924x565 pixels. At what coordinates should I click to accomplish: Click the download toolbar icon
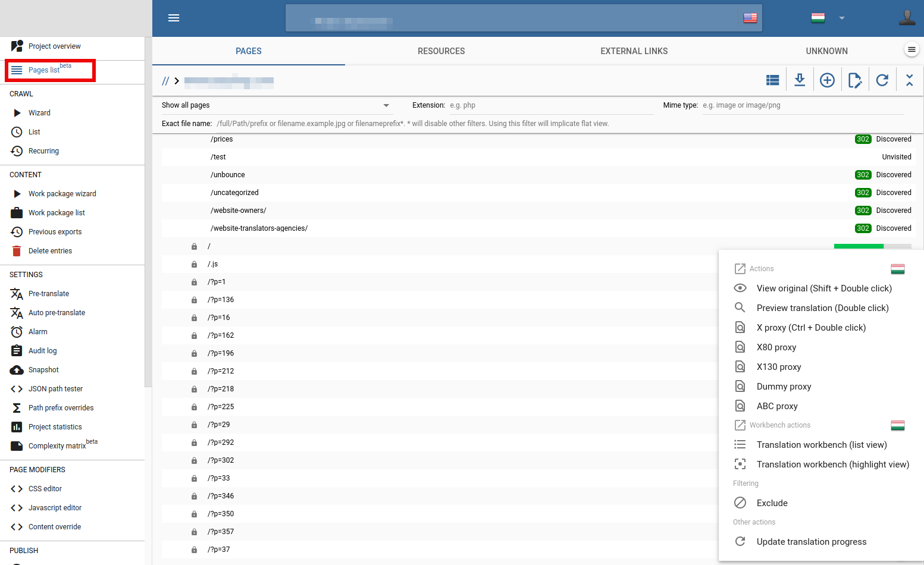(800, 80)
